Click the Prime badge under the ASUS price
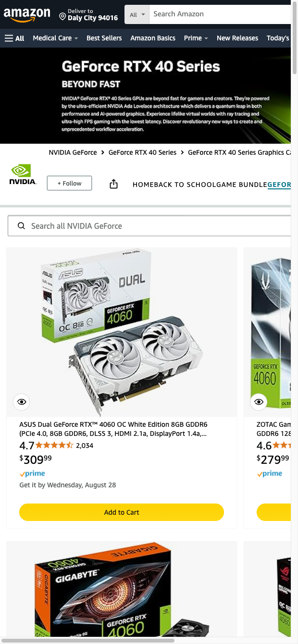The image size is (298, 644). pos(32,473)
